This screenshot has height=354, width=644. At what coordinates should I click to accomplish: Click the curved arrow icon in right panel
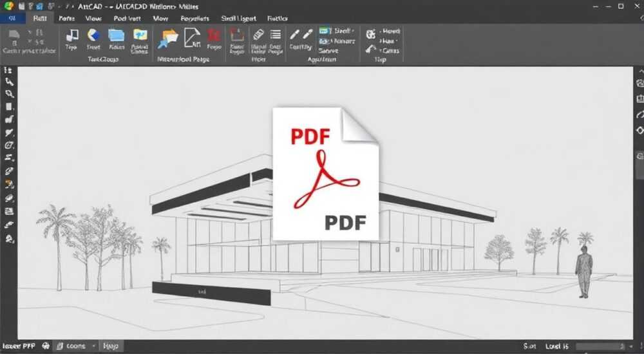click(640, 115)
